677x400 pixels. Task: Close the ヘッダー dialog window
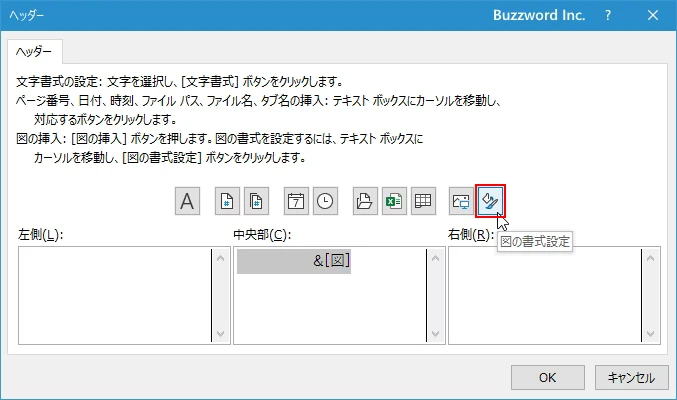coord(653,16)
